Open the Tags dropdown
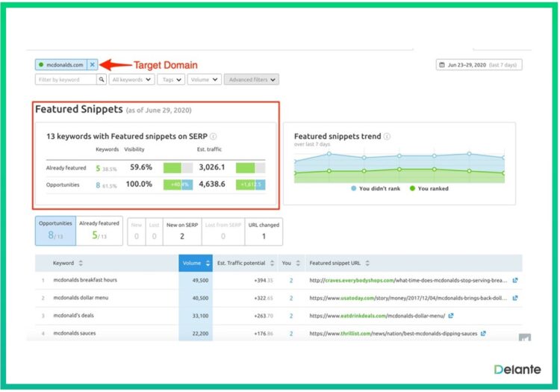This screenshot has height=392, width=560. (x=172, y=79)
